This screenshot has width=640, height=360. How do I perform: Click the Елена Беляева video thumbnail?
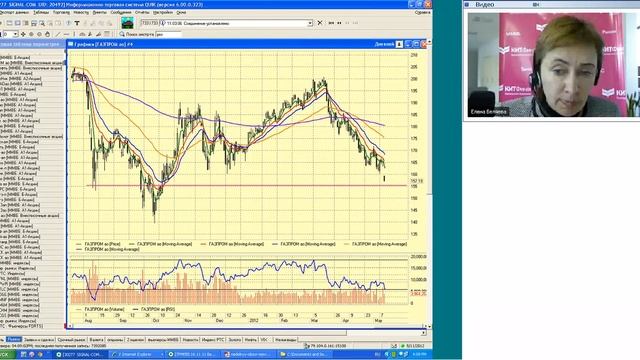pos(553,65)
